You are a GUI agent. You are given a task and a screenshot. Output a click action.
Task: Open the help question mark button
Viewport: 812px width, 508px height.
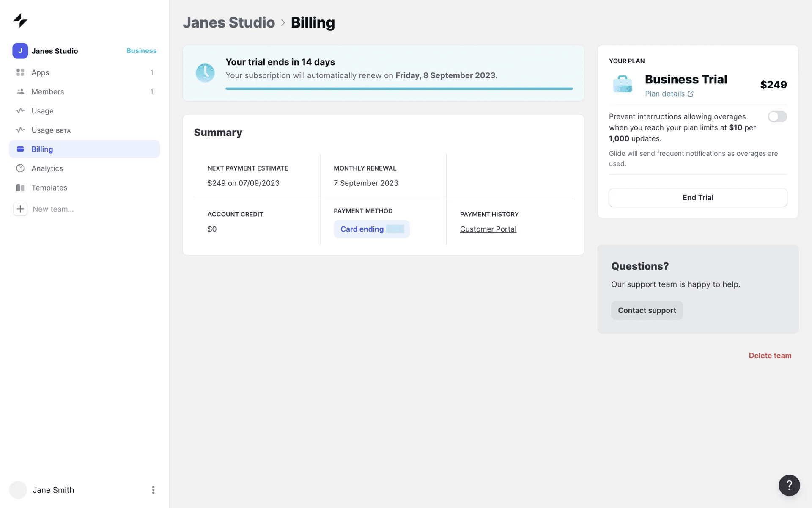[789, 485]
